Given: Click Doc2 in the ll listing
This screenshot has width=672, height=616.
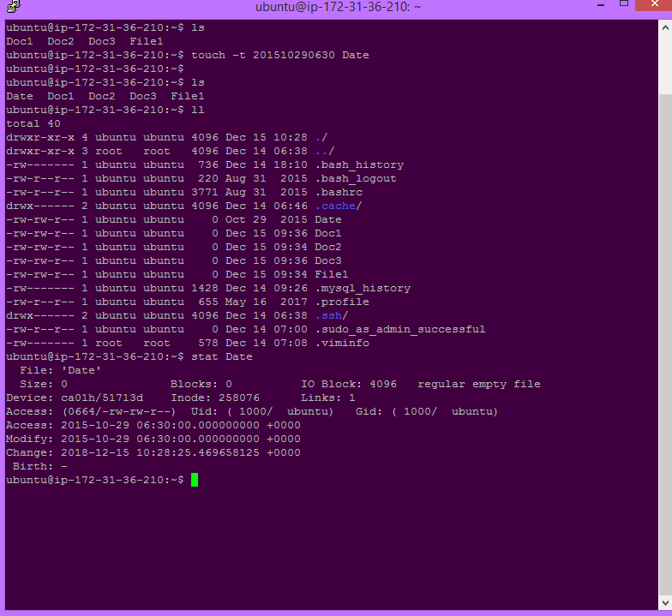Looking at the screenshot, I should 328,247.
